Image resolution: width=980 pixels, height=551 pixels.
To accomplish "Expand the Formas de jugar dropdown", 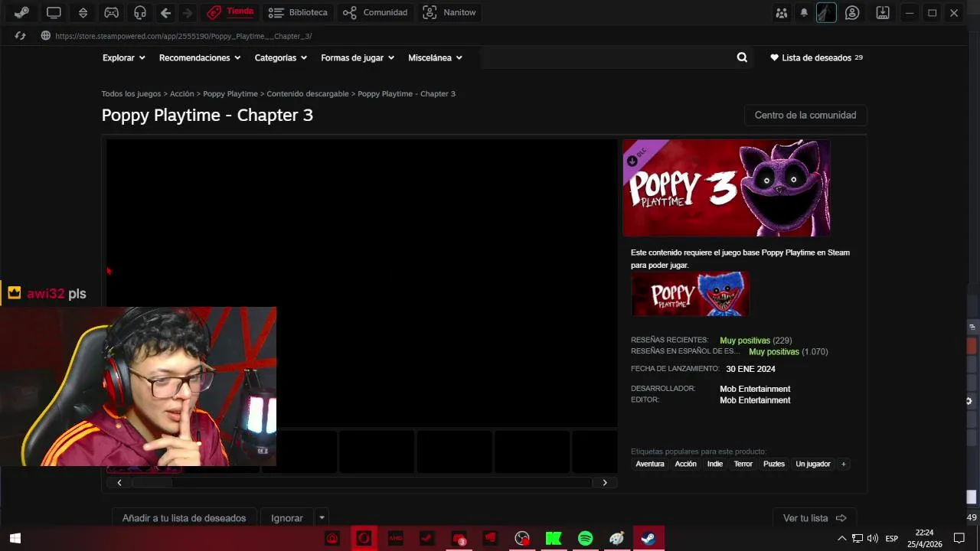I will coord(358,57).
